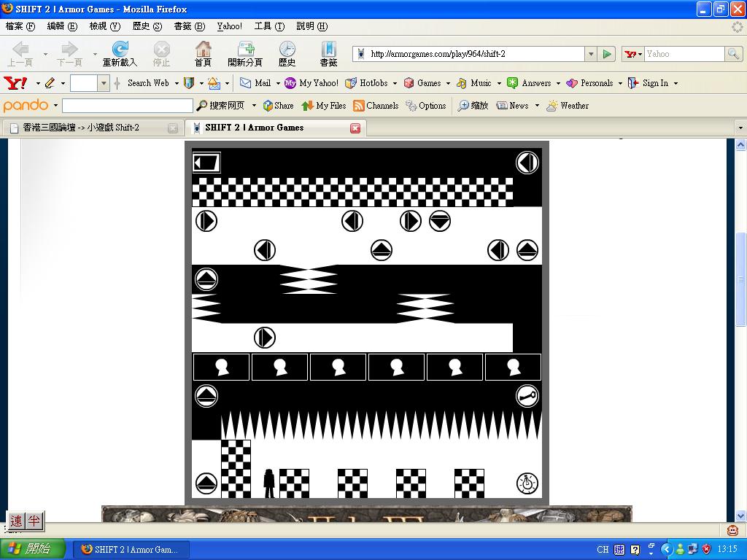Click the green Go arrow button
Screen dimensions: 747x560
click(607, 54)
